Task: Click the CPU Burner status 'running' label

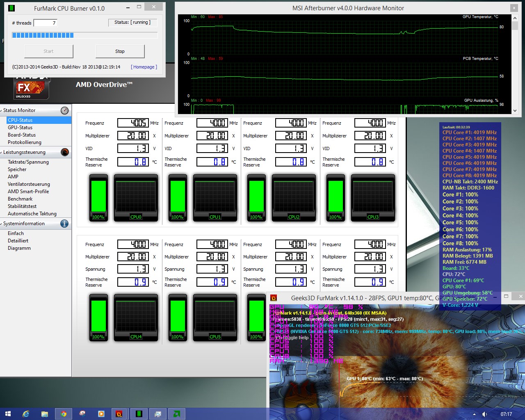Action: [x=132, y=23]
